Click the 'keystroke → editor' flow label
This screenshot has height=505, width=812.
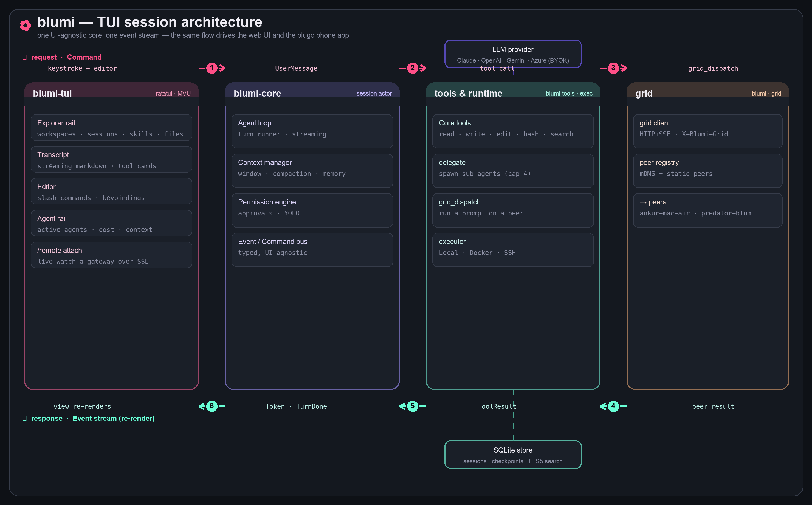[83, 68]
